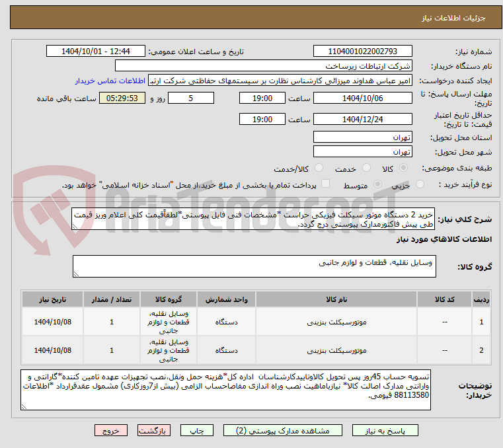Click the 'اطلاعات کالاهای مورد نیاز' section heading
503x448 pixels.
point(444,239)
